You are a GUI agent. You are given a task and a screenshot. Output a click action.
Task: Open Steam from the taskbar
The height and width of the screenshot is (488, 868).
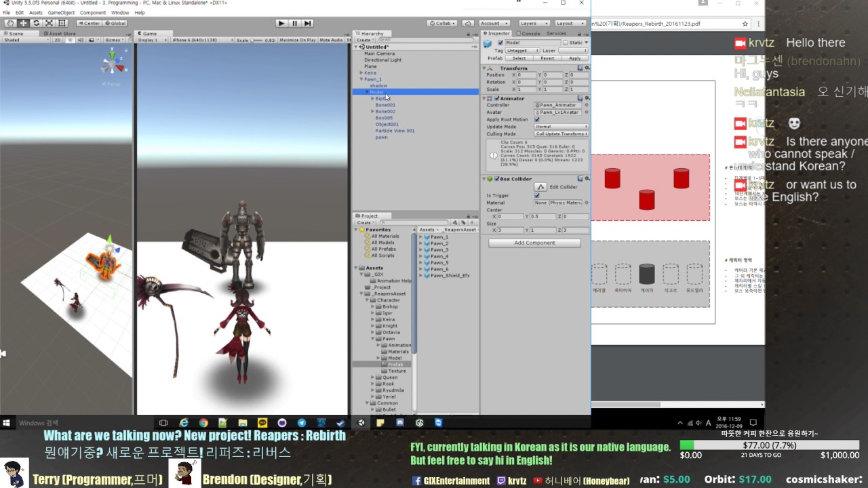[x=341, y=423]
